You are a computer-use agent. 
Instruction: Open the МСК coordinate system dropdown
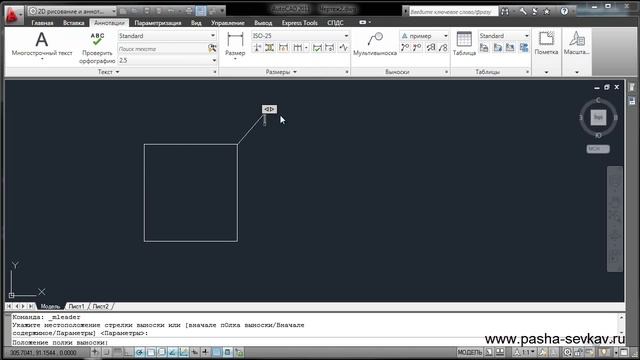(598, 149)
